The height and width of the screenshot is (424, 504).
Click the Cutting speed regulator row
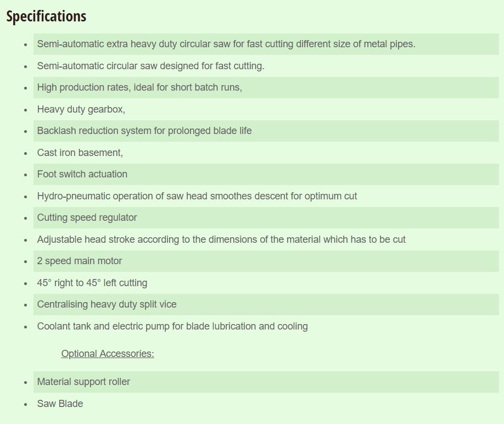(x=266, y=217)
